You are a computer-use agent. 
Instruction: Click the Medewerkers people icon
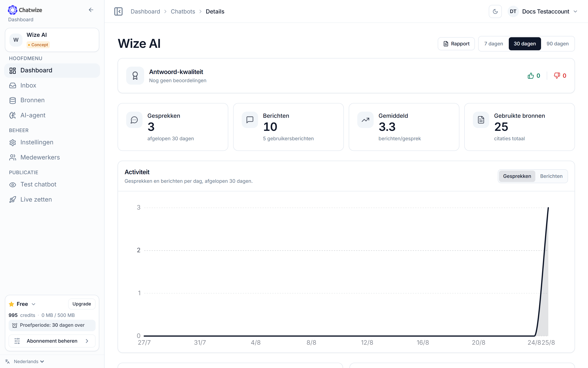[13, 158]
